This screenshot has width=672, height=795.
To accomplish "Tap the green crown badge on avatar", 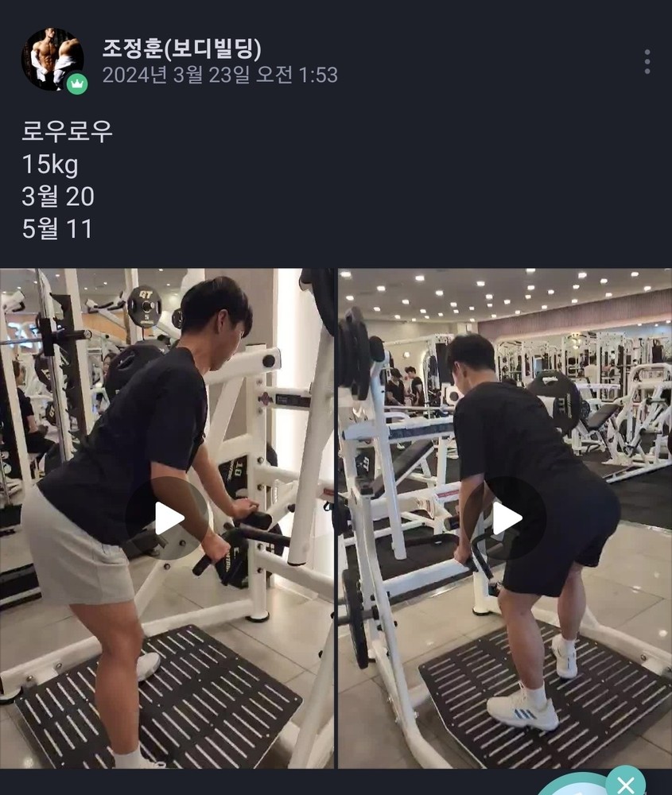I will point(77,83).
